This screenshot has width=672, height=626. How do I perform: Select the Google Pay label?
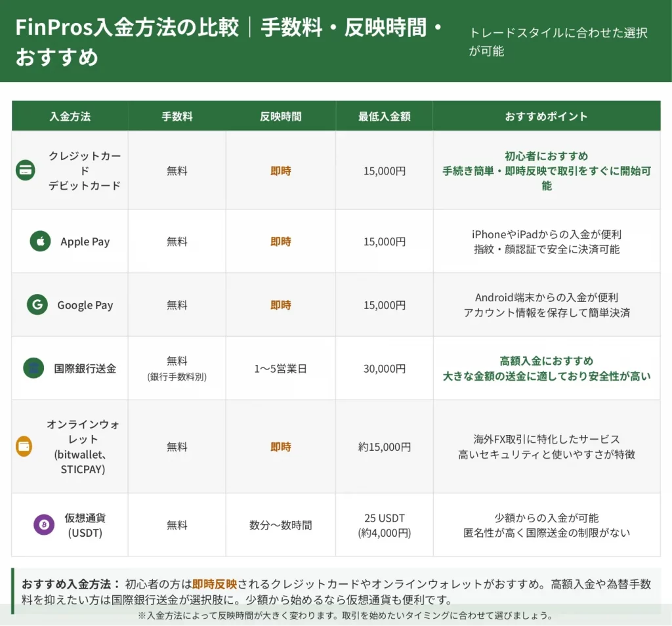(85, 305)
